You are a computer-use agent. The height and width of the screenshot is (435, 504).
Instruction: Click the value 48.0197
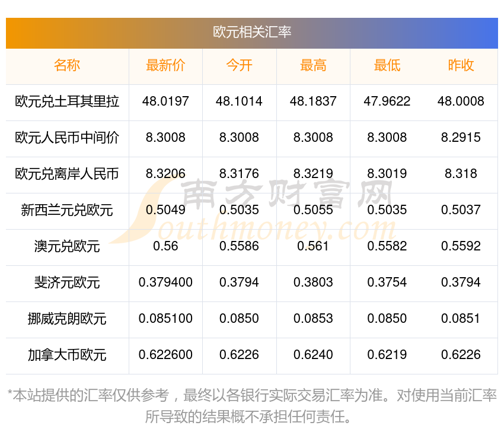[165, 101]
